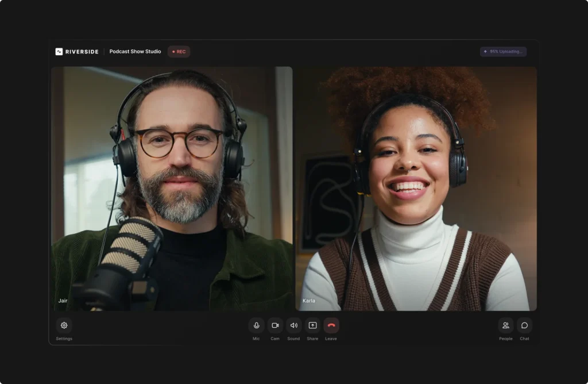Image resolution: width=588 pixels, height=384 pixels.
Task: Click the Jair name label
Action: click(x=63, y=300)
